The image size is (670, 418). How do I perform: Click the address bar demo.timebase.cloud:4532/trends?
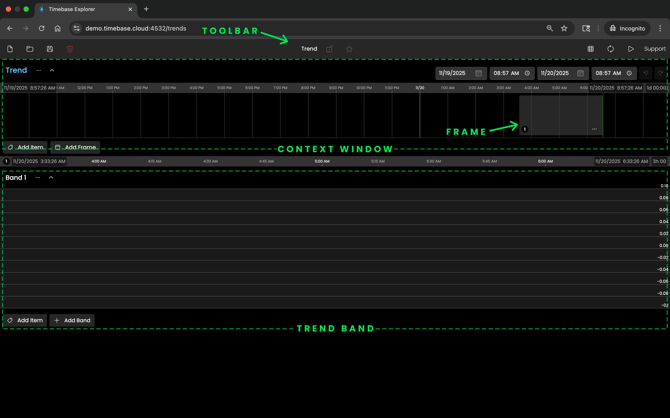point(136,28)
